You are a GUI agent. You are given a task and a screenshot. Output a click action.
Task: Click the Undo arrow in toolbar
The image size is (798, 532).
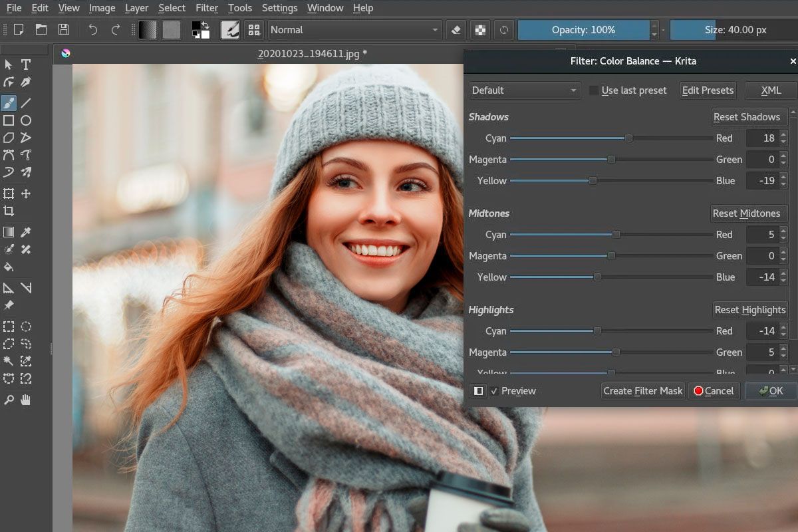92,30
